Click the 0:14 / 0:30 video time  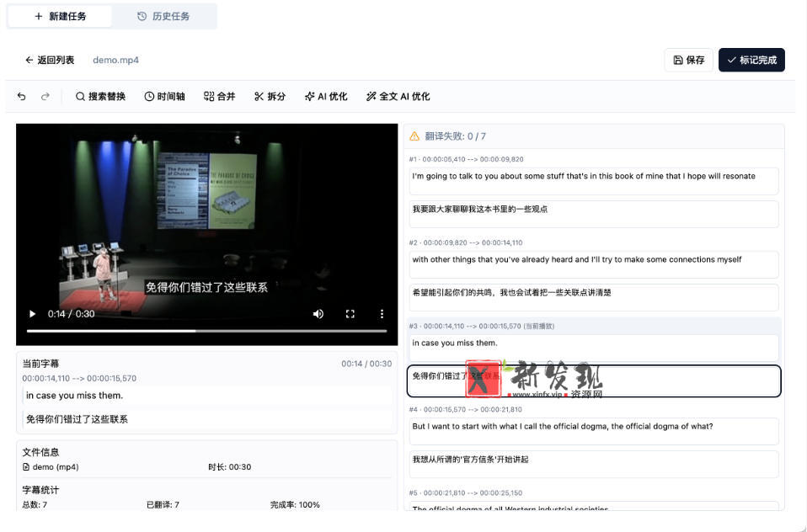pyautogui.click(x=71, y=314)
